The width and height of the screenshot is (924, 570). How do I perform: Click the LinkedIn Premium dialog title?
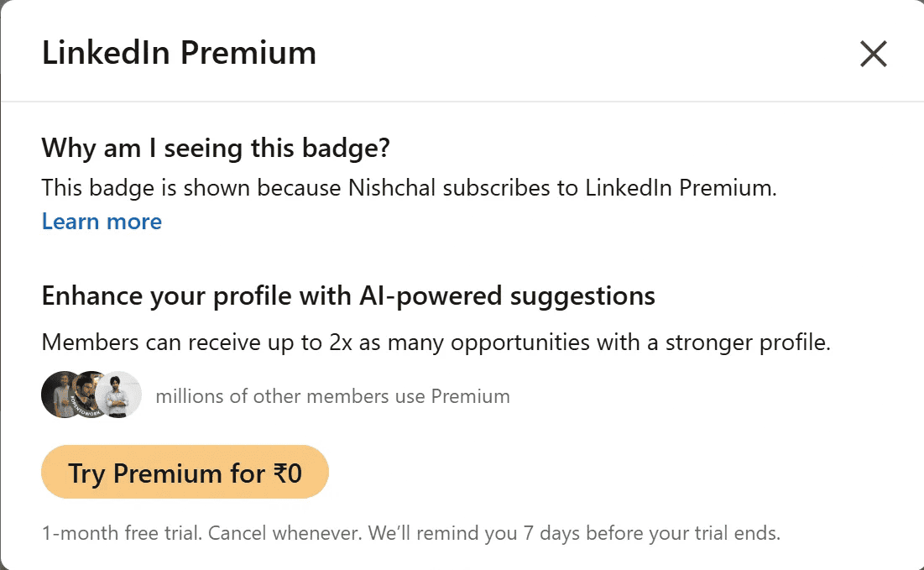[179, 54]
